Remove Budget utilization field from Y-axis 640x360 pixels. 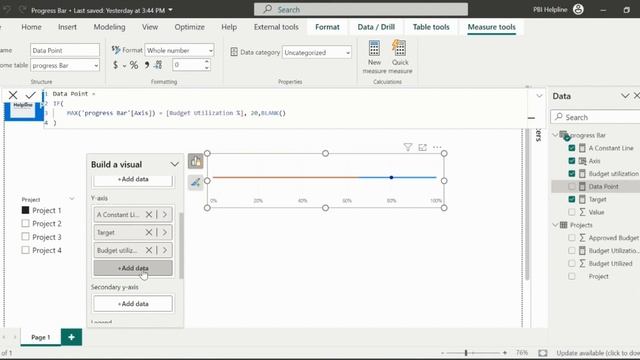coord(149,250)
